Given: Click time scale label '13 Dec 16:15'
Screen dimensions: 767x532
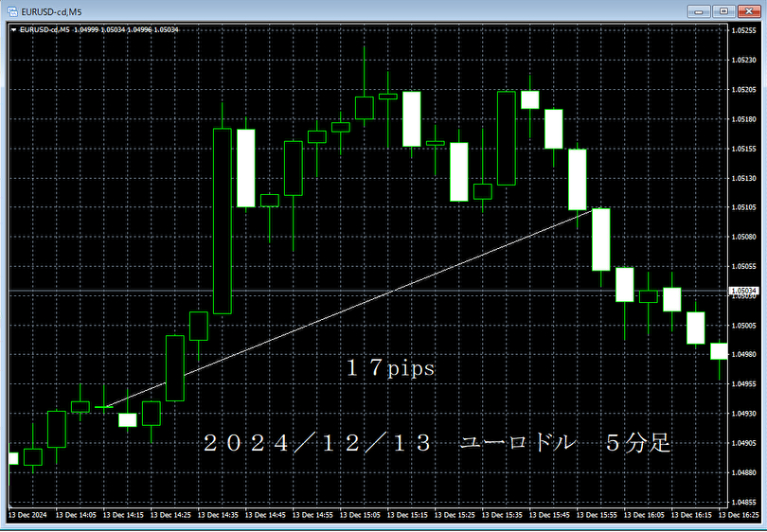Looking at the screenshot, I should pyautogui.click(x=692, y=515).
